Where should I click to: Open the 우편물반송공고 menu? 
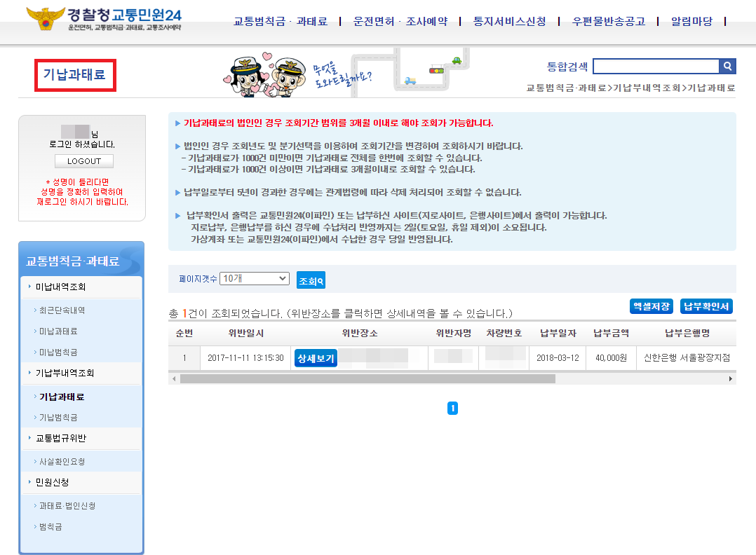(x=607, y=22)
